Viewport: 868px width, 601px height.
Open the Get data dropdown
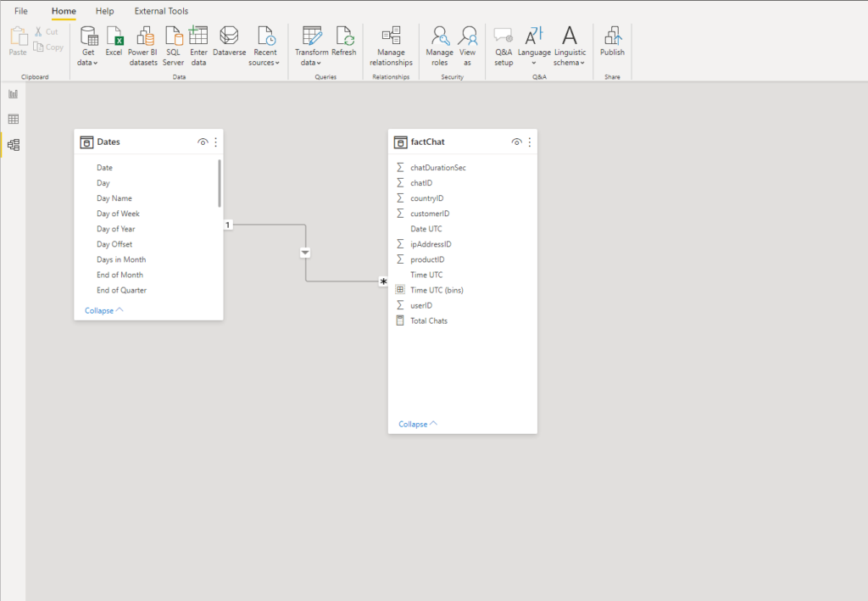pos(87,58)
